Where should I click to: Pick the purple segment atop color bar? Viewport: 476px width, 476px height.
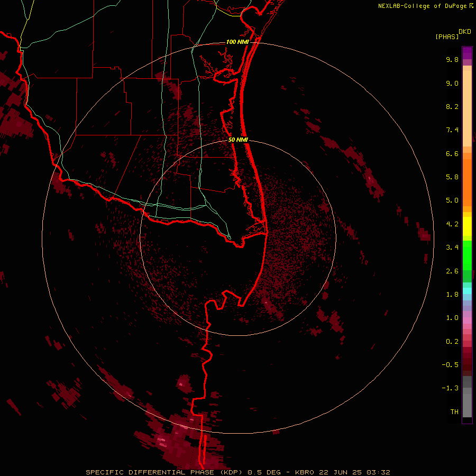pyautogui.click(x=467, y=53)
